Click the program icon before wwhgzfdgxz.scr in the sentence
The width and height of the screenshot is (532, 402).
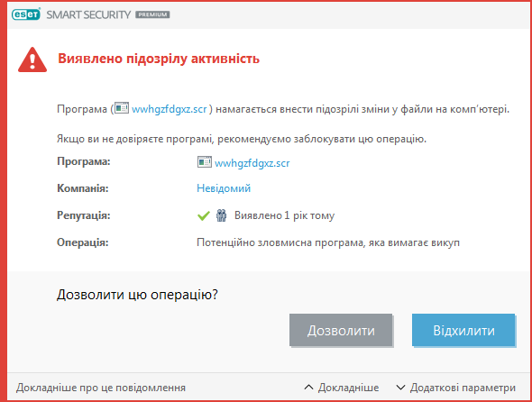click(122, 108)
